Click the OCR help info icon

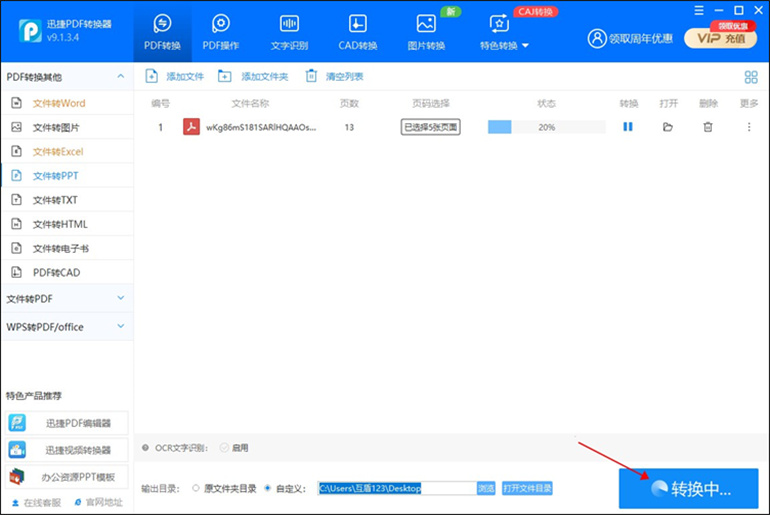(145, 448)
